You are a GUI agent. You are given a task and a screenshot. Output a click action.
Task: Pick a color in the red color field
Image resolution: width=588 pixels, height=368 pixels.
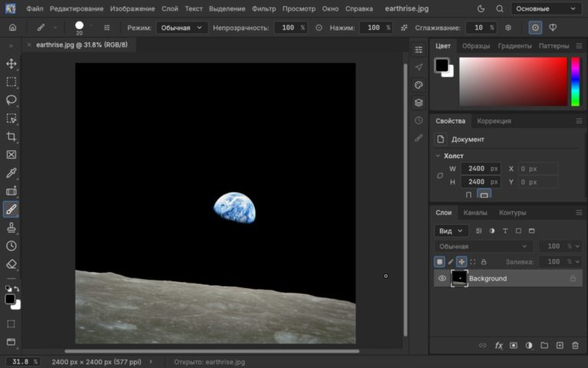(513, 81)
